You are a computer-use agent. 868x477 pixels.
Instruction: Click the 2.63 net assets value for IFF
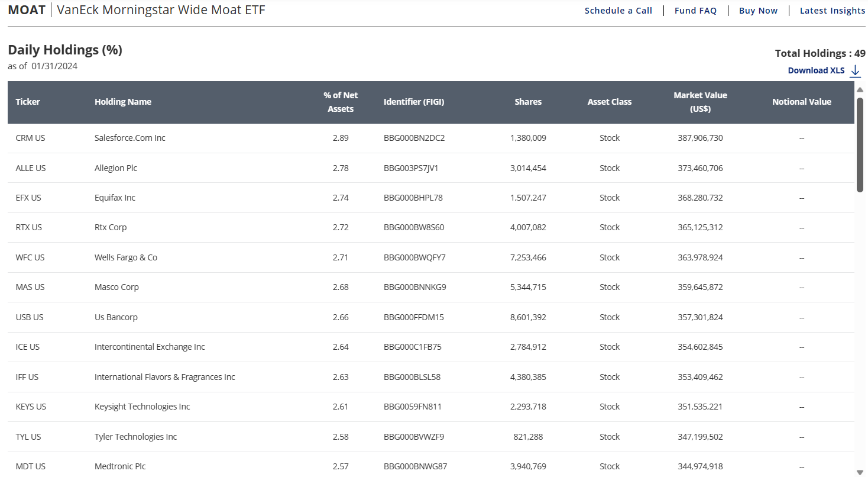(x=341, y=377)
